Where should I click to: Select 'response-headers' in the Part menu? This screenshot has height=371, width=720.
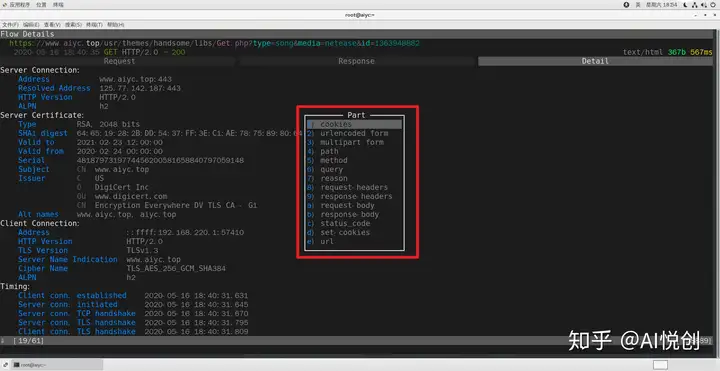354,197
